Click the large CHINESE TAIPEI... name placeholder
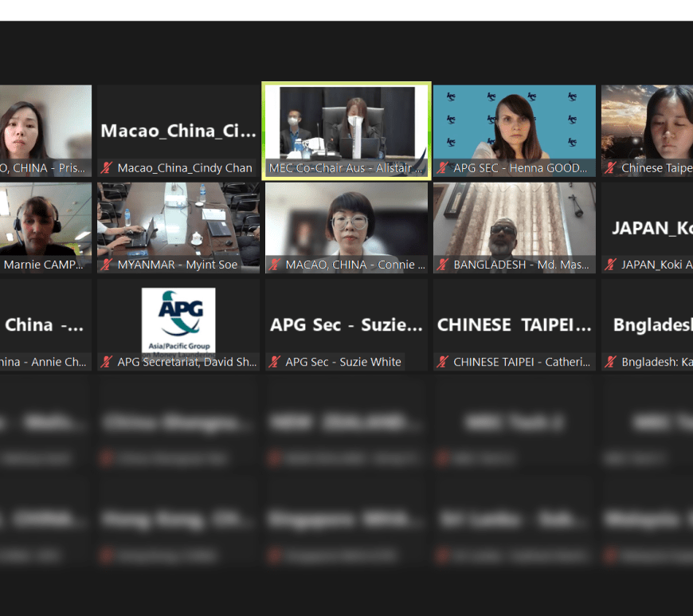 [x=514, y=324]
